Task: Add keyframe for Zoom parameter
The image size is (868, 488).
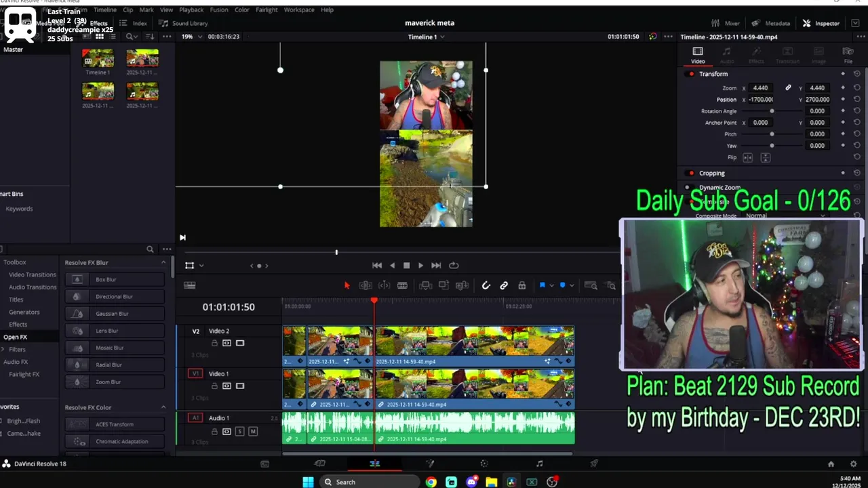Action: click(843, 88)
